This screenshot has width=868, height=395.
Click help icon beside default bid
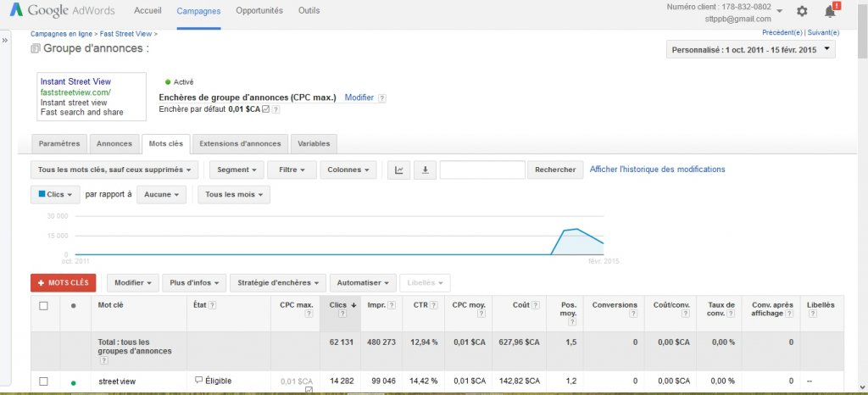click(x=275, y=109)
